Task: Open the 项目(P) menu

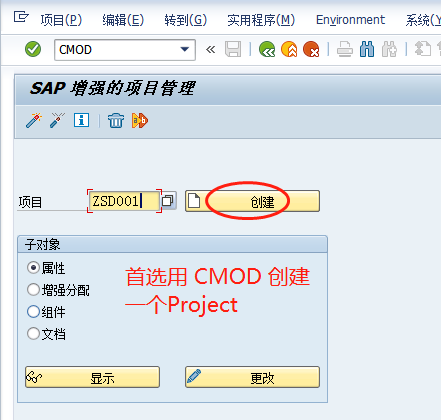Action: coord(61,20)
